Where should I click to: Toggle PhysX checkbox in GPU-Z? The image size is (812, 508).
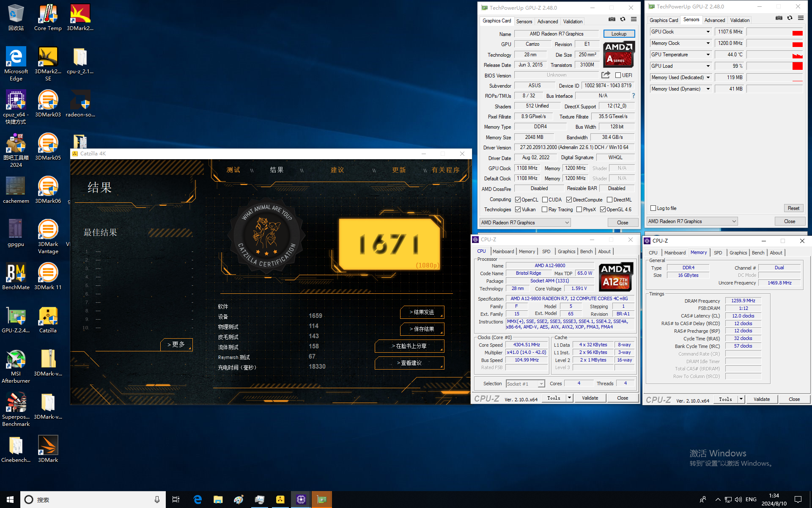pyautogui.click(x=579, y=210)
